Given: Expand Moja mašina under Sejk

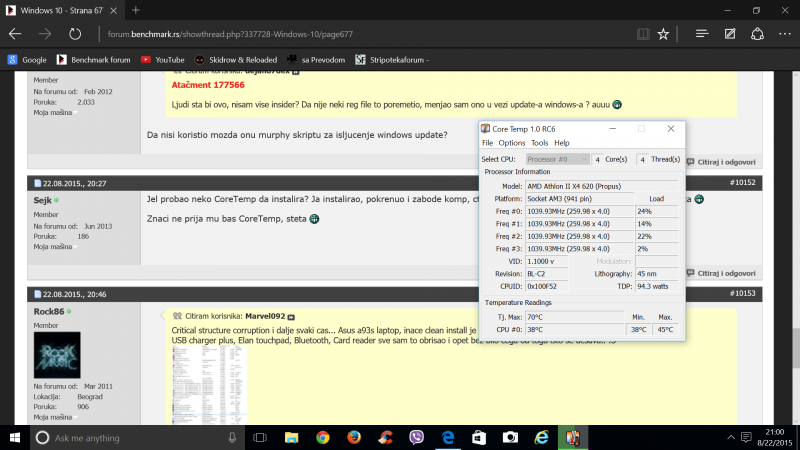Looking at the screenshot, I should point(55,247).
